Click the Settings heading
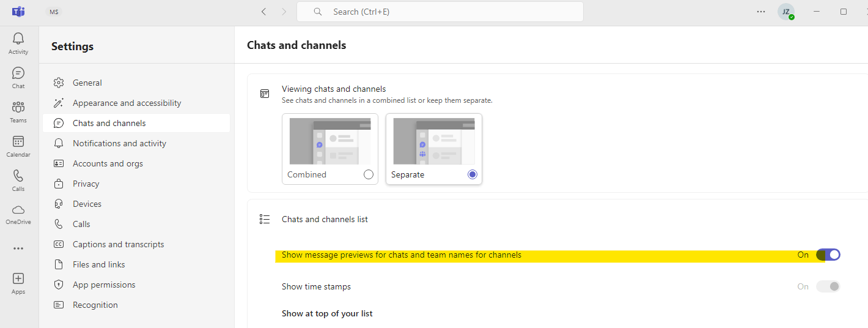The image size is (868, 328). 72,47
